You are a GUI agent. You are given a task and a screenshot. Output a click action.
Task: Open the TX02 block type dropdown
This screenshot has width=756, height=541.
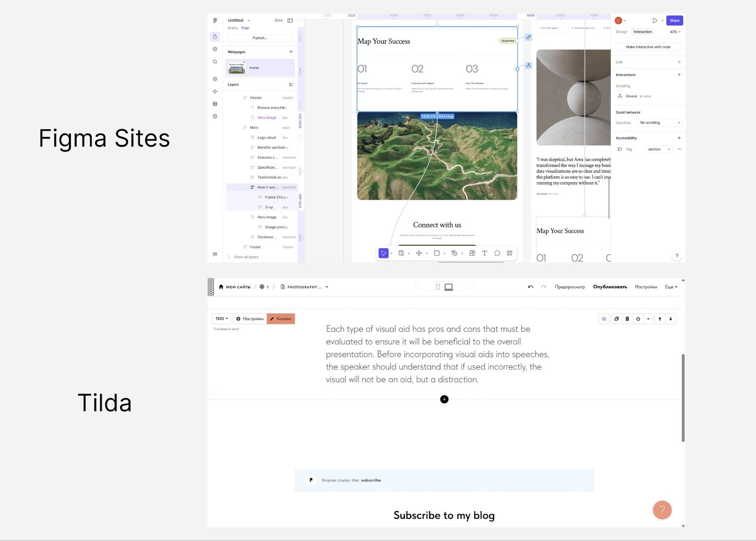[221, 319]
